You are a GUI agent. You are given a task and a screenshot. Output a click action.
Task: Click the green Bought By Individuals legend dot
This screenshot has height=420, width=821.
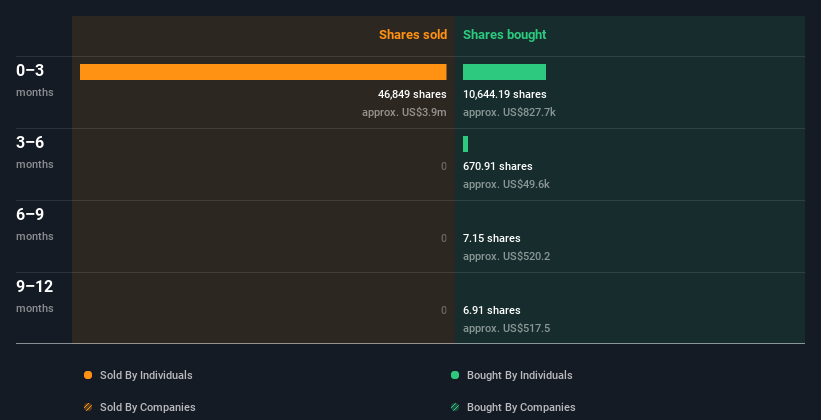pyautogui.click(x=455, y=375)
